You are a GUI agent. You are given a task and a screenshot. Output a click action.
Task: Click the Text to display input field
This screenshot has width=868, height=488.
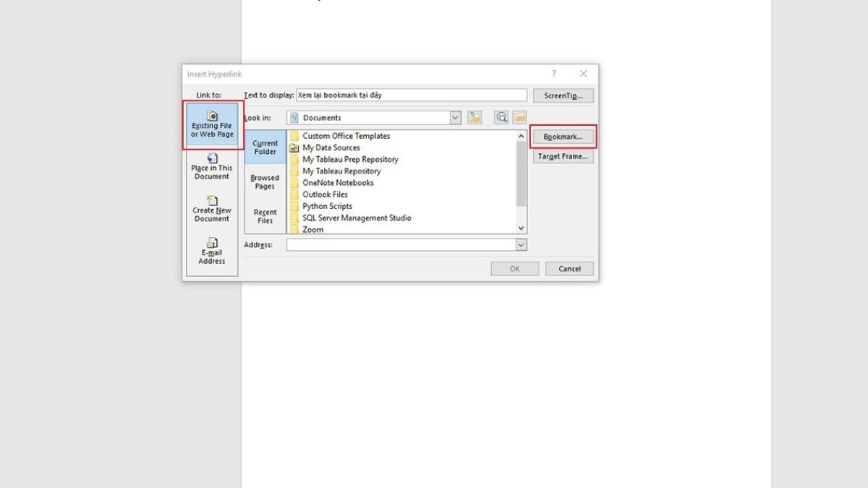(411, 95)
